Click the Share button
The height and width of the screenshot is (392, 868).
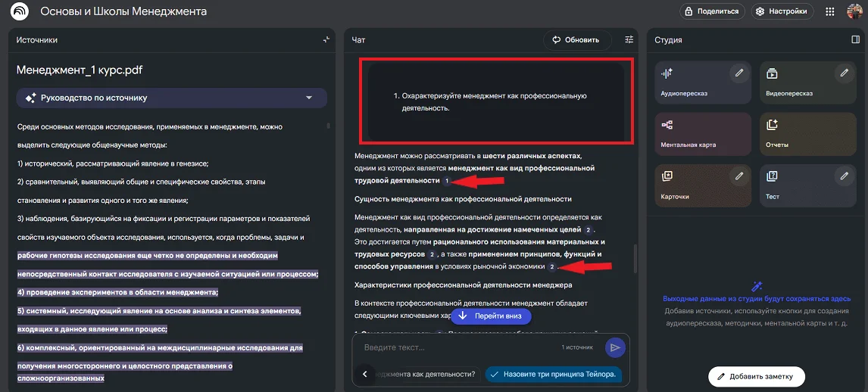coord(710,11)
